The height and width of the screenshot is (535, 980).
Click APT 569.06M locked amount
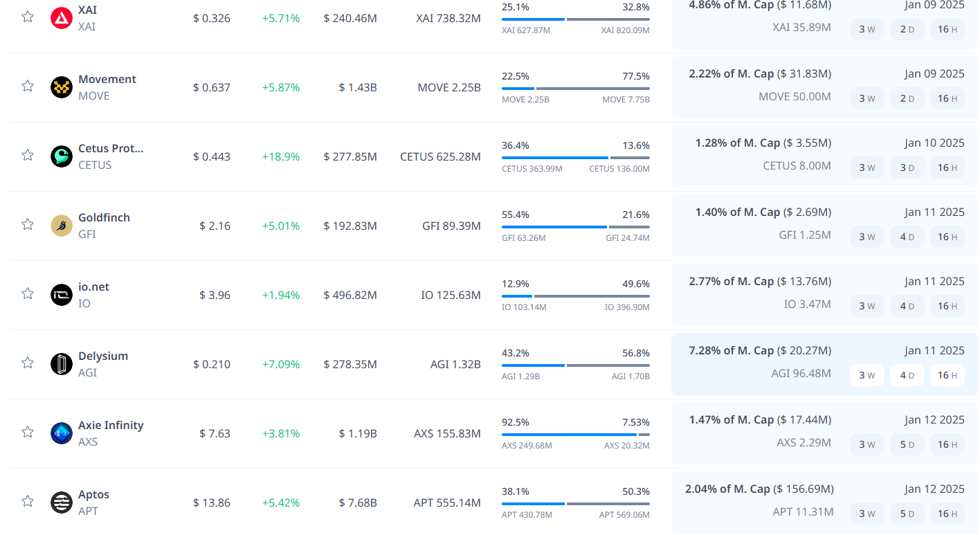(x=624, y=514)
